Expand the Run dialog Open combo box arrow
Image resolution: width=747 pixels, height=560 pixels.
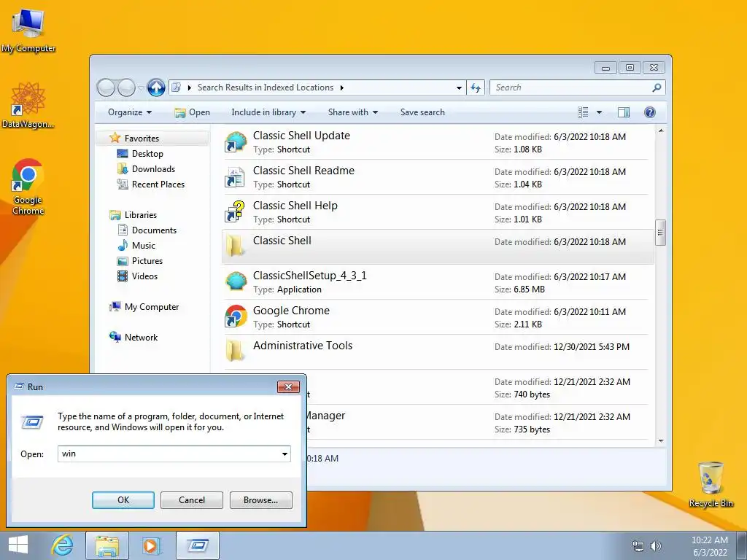[285, 454]
